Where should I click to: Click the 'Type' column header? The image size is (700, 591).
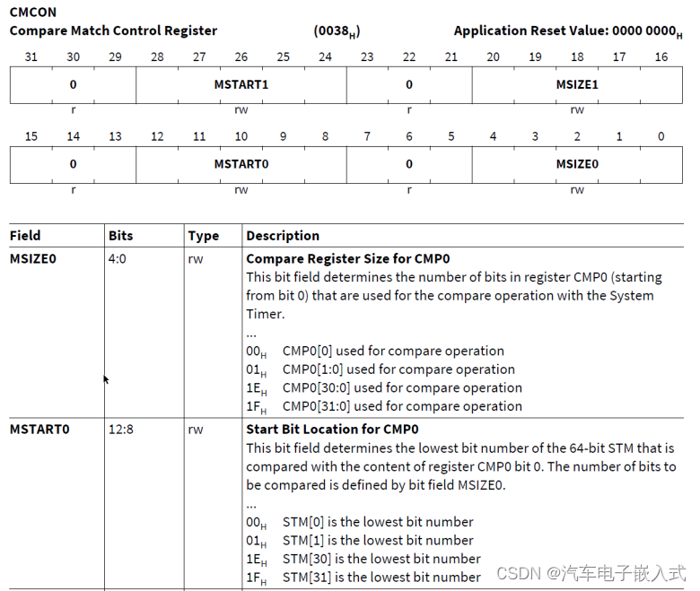[203, 236]
